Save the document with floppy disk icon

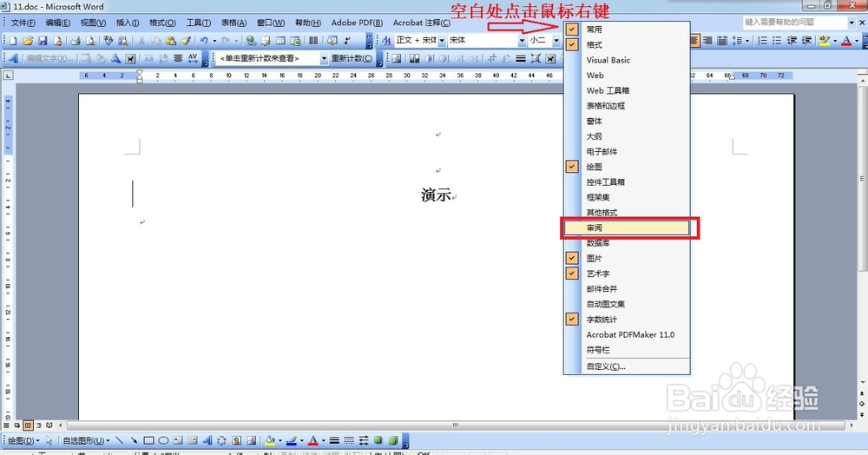tap(43, 41)
